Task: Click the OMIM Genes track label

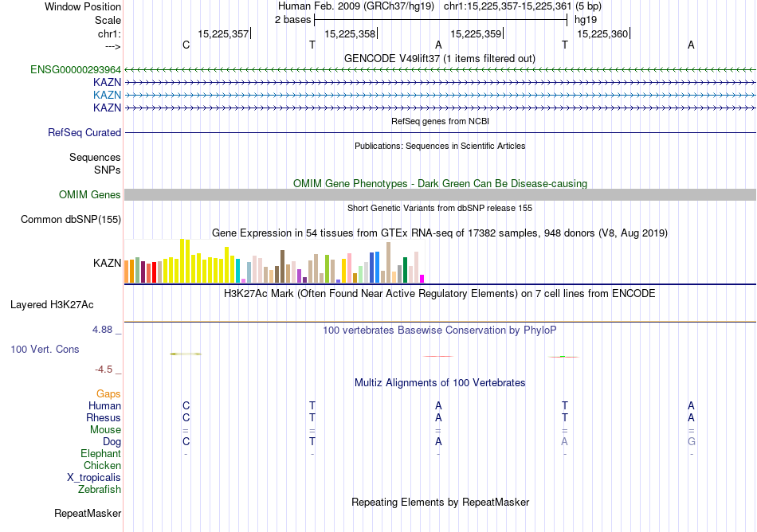Action: click(x=90, y=195)
